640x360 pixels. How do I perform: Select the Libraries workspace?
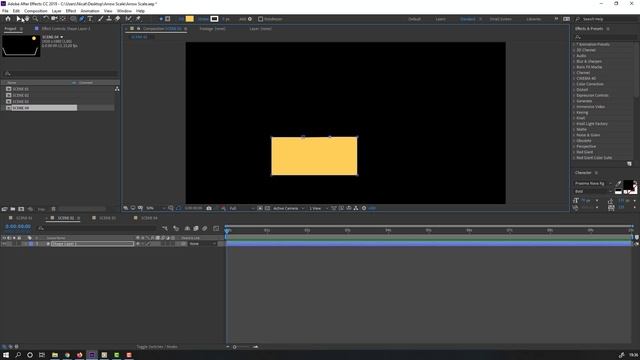click(x=533, y=19)
